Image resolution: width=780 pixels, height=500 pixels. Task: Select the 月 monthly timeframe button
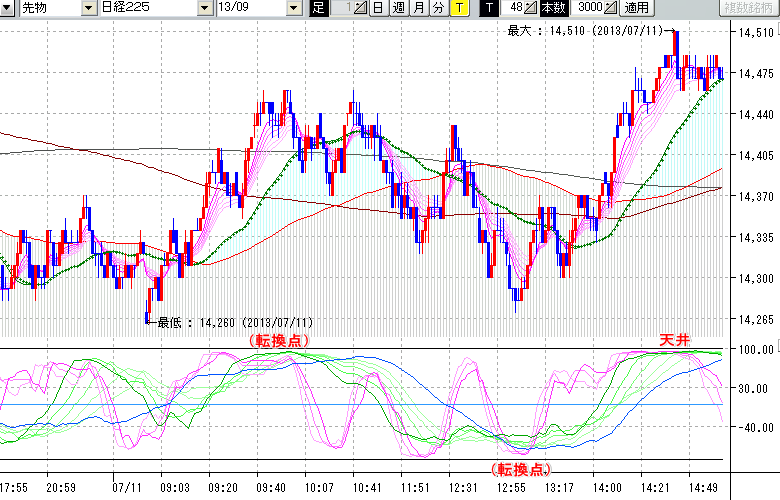[x=418, y=9]
